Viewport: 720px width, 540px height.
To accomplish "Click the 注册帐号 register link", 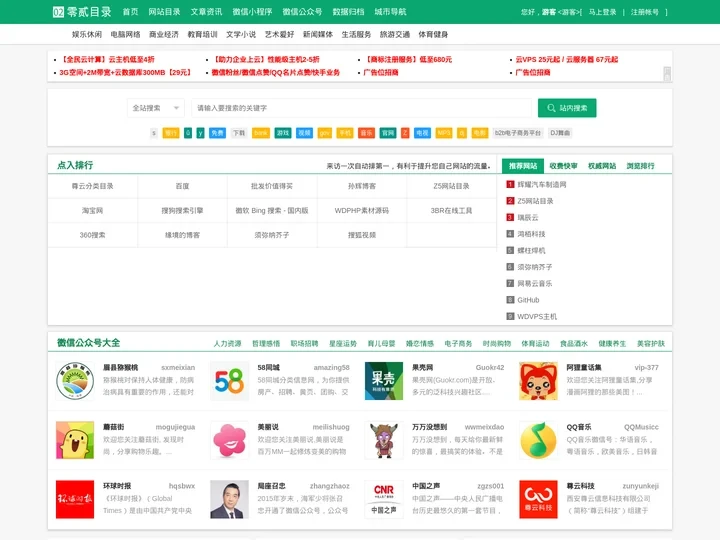I will coord(644,12).
